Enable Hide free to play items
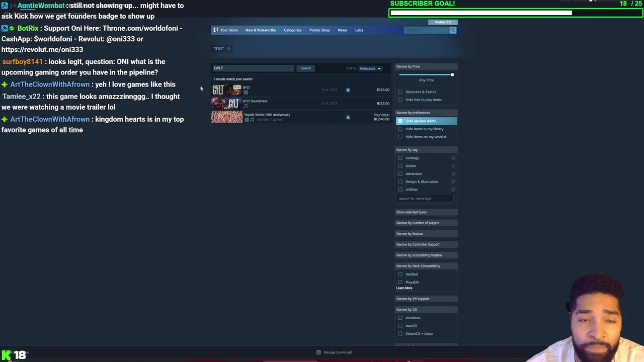Viewport: 644px width, 362px height. (x=400, y=100)
